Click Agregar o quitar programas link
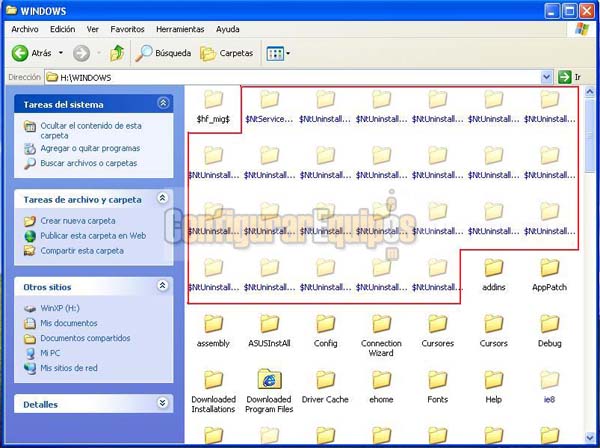Viewport: 600px width, 448px height. point(90,148)
